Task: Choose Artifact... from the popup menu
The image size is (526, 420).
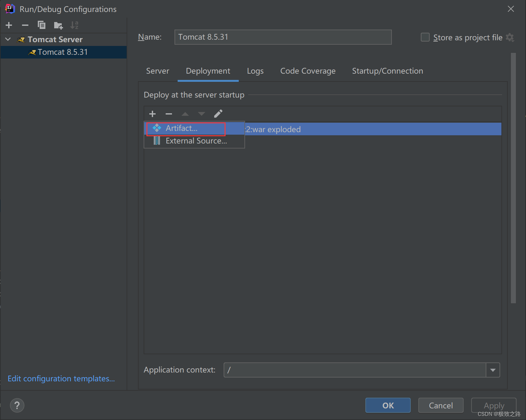Action: pos(194,128)
